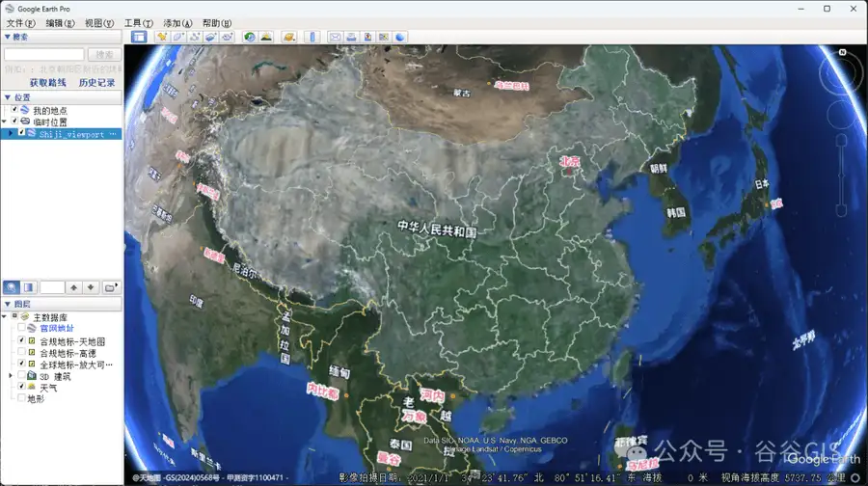The height and width of the screenshot is (486, 868).
Task: Enable the 地形 terrain checkbox
Action: pyautogui.click(x=21, y=398)
